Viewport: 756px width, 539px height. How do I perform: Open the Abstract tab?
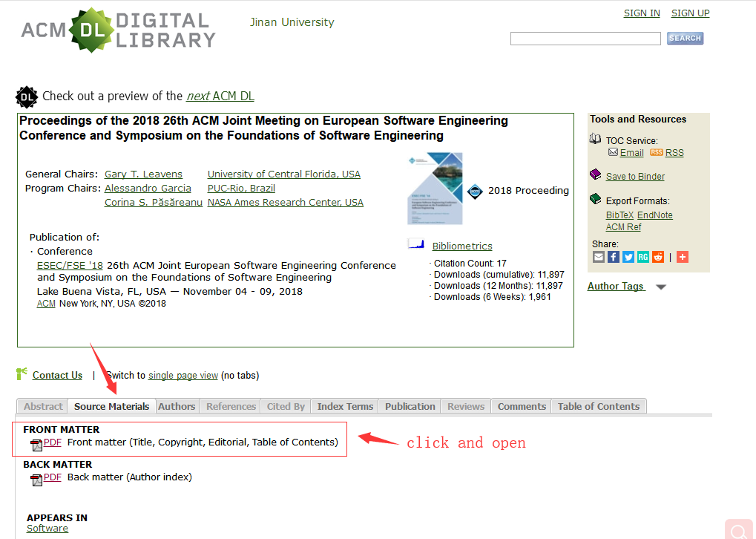[x=43, y=406]
